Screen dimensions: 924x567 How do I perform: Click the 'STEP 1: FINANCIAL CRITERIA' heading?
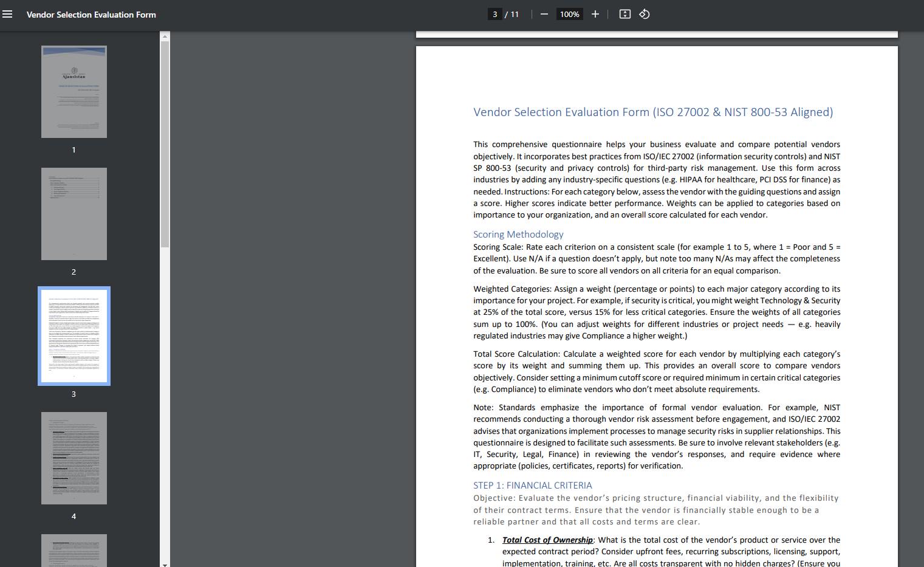click(x=532, y=485)
